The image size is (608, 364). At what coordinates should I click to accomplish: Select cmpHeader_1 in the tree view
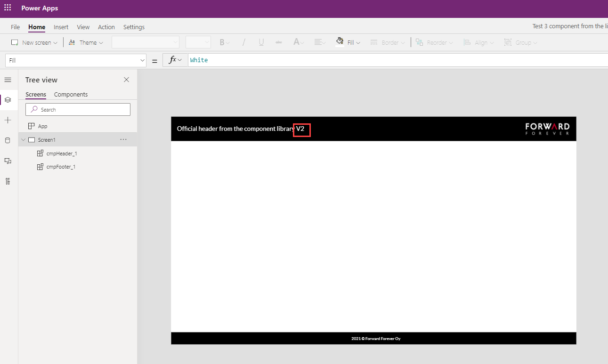click(61, 154)
